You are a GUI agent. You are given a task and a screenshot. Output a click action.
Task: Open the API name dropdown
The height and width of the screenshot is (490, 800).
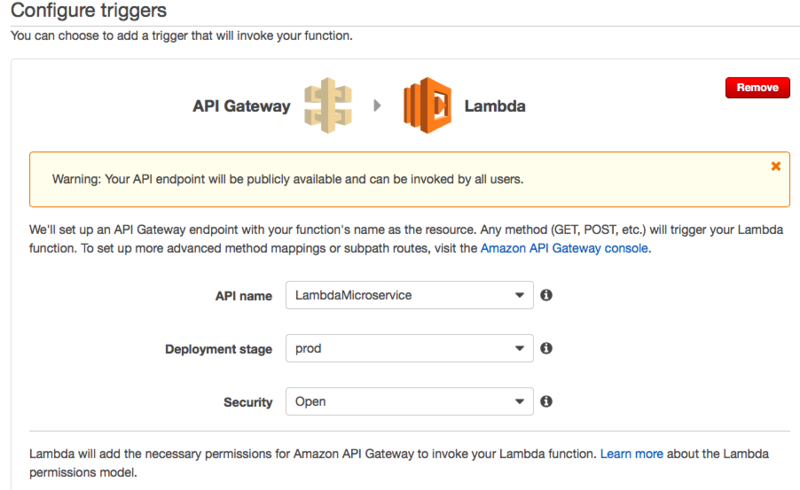409,295
